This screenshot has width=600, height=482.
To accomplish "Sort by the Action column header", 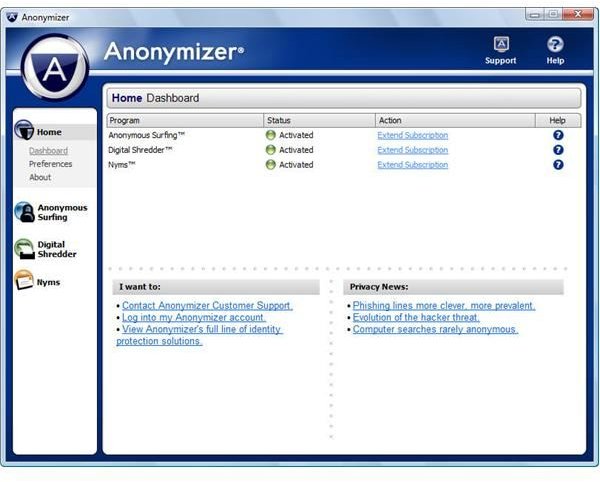I will 455,120.
